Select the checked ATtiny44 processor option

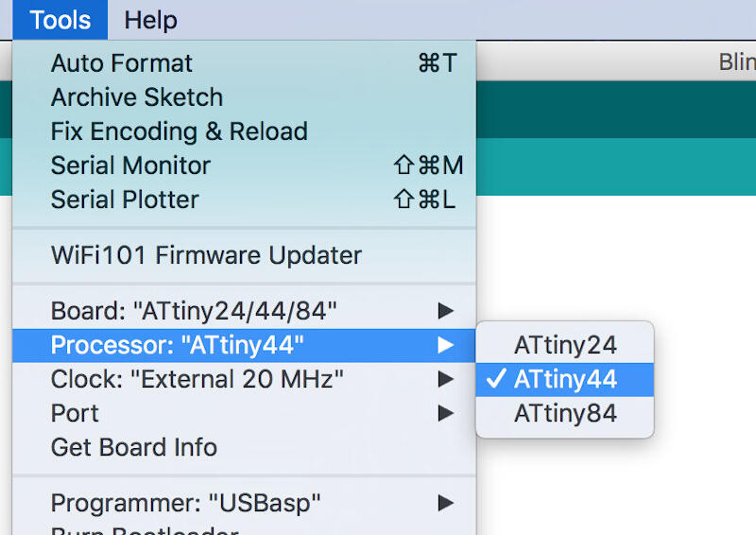(x=565, y=379)
